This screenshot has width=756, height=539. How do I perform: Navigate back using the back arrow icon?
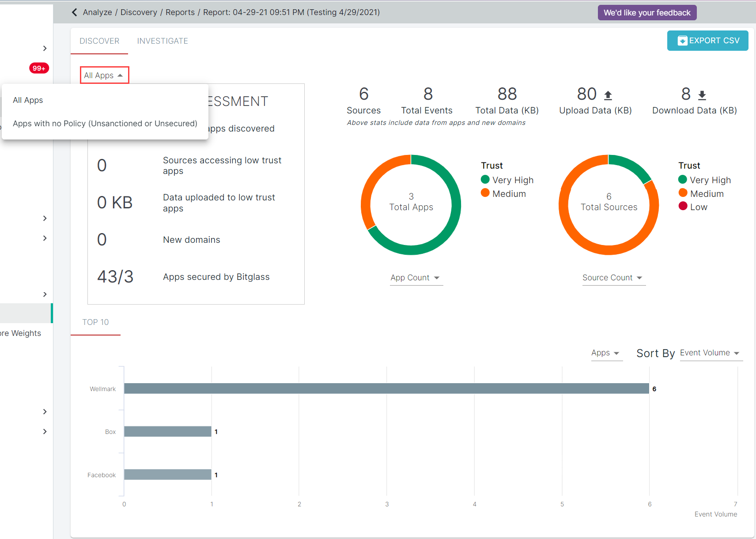(x=74, y=12)
